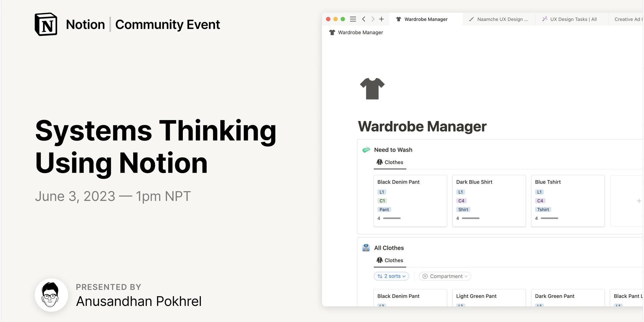
Task: Click the C4 tag on Blue Tshirt
Action: click(x=540, y=201)
